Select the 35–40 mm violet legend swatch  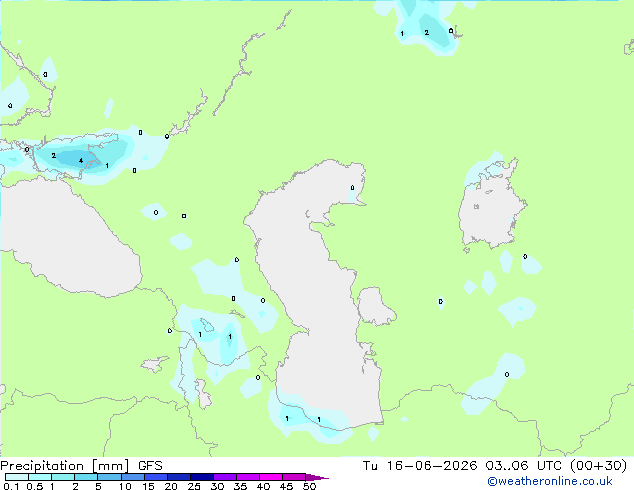point(248,477)
